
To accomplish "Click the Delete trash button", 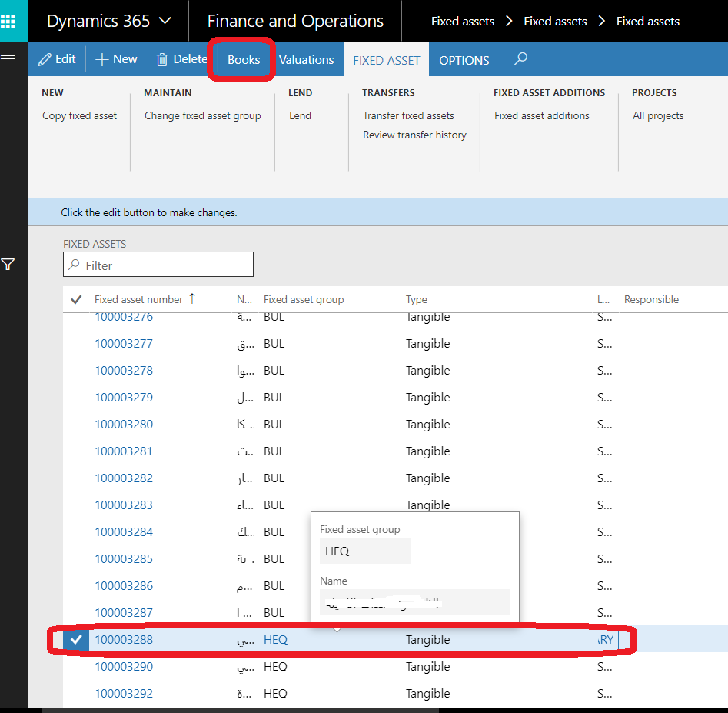I will pos(181,59).
